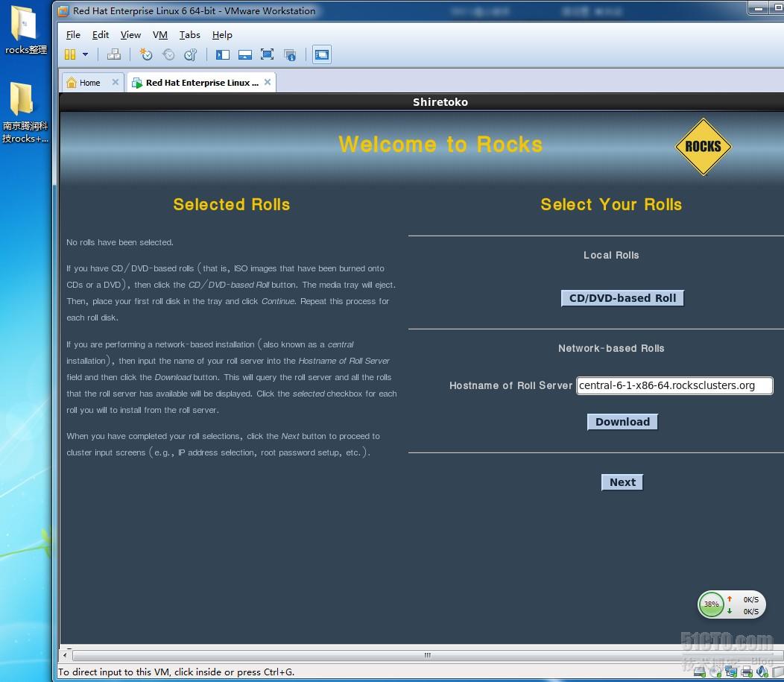Click the Unity mode icon
The width and height of the screenshot is (784, 682).
[x=290, y=54]
